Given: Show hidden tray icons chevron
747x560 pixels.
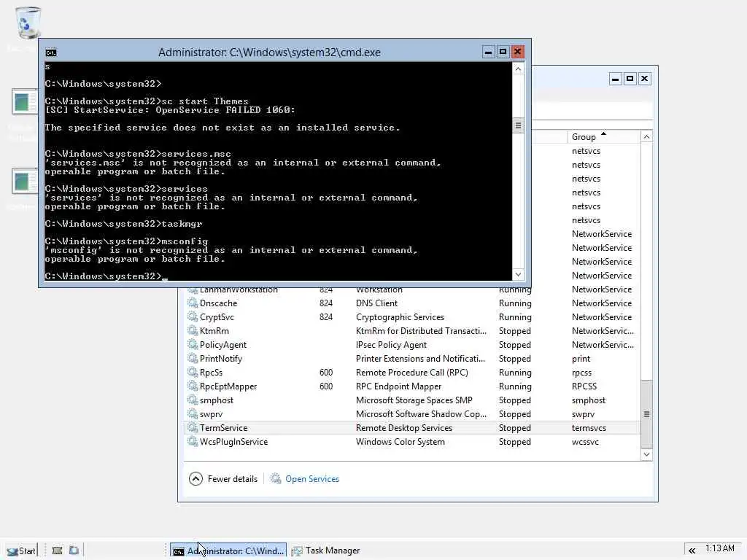Looking at the screenshot, I should point(692,551).
